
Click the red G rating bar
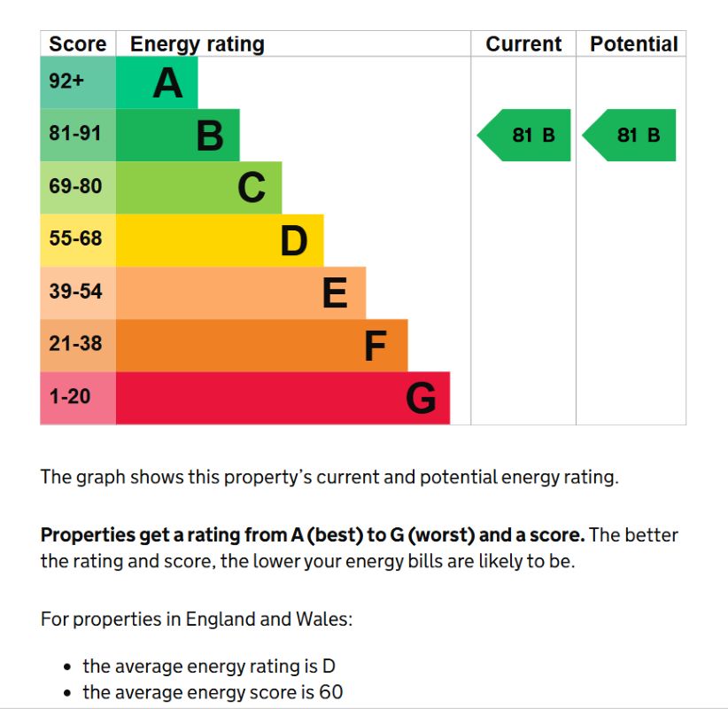[283, 398]
